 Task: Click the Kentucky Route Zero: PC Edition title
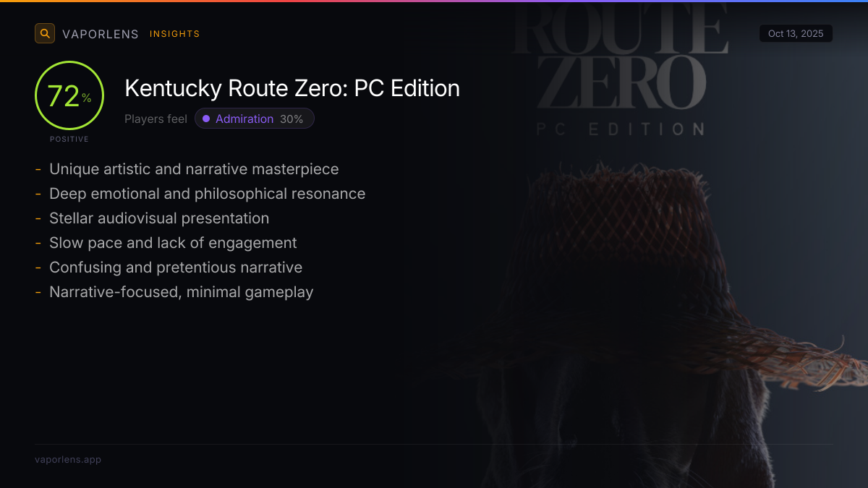[292, 88]
